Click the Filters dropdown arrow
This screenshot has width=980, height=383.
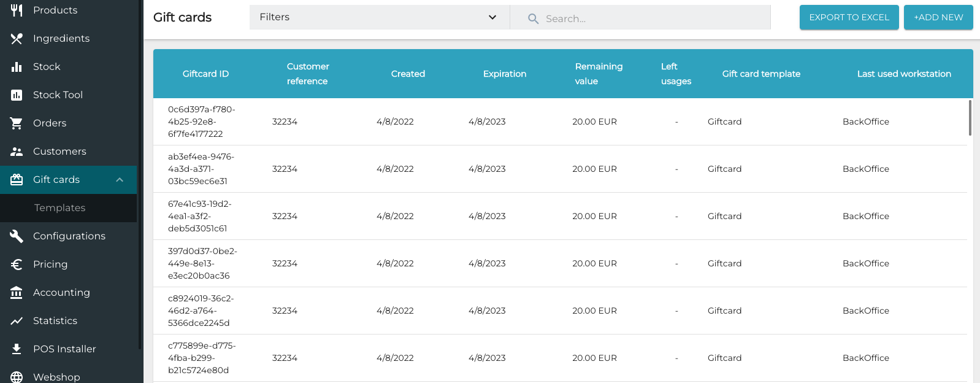492,17
